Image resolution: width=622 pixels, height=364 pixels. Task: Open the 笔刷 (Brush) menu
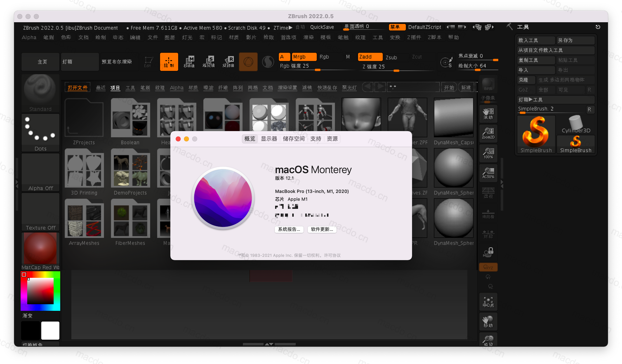tap(49, 38)
